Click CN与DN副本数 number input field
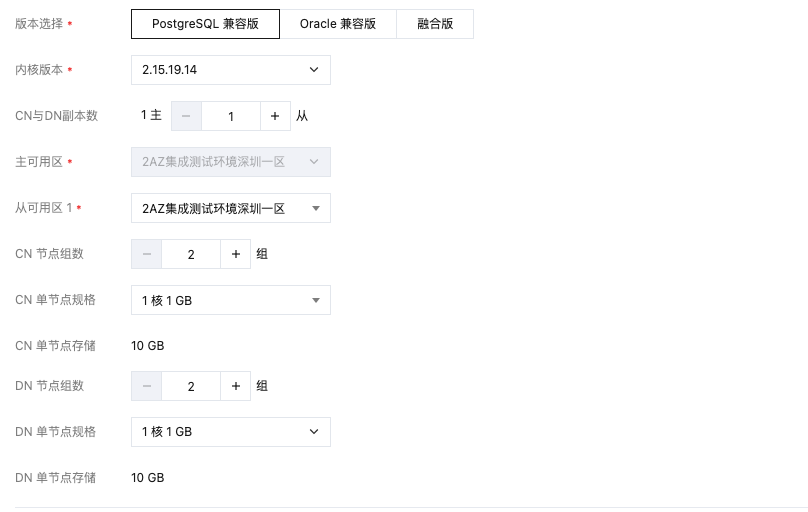 [x=230, y=116]
